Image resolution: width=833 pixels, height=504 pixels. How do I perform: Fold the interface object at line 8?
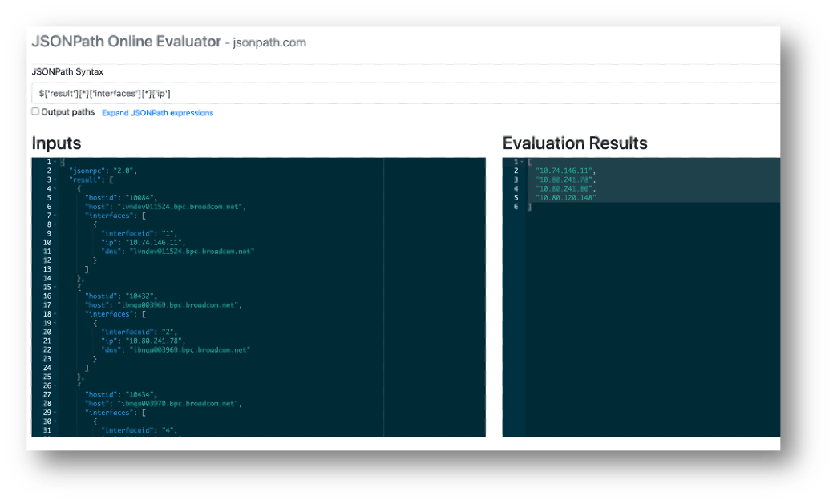coord(55,224)
